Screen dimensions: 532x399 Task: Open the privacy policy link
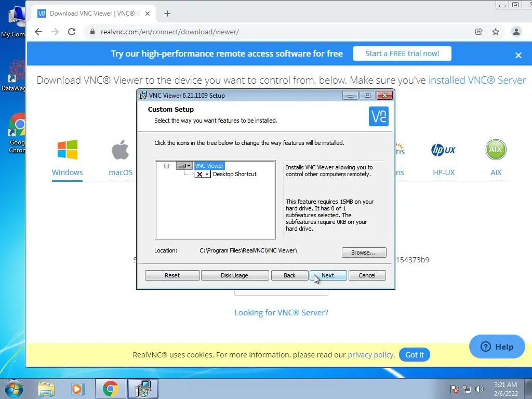point(371,355)
